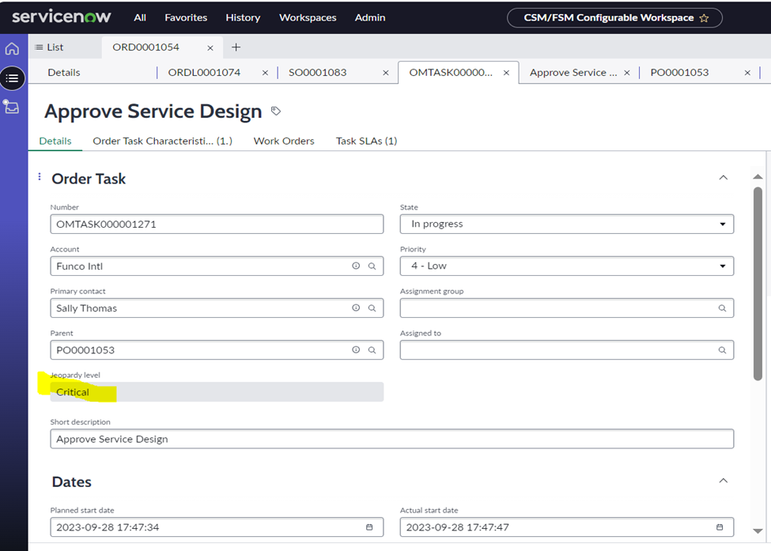Open the Priority dropdown

[x=566, y=266]
